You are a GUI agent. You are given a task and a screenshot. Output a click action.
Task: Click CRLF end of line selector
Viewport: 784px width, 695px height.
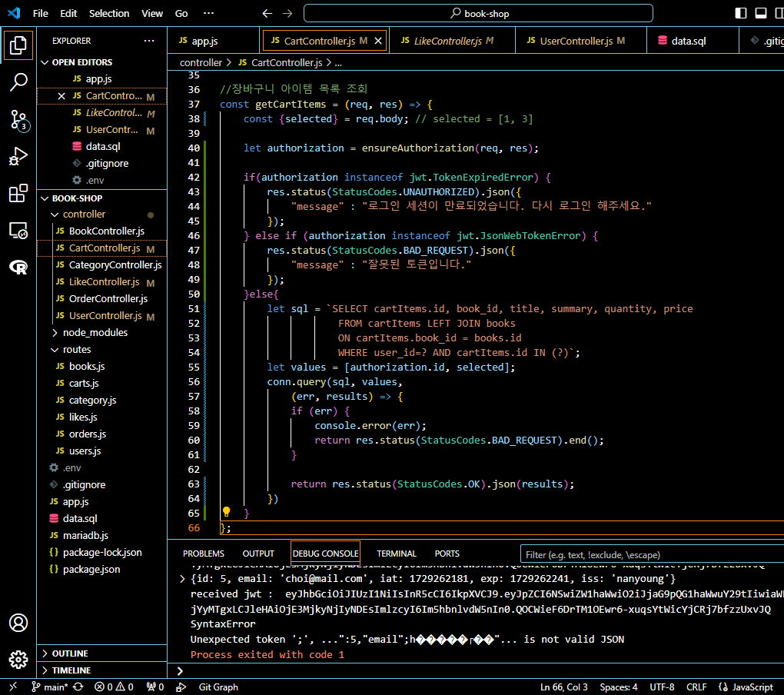click(696, 687)
